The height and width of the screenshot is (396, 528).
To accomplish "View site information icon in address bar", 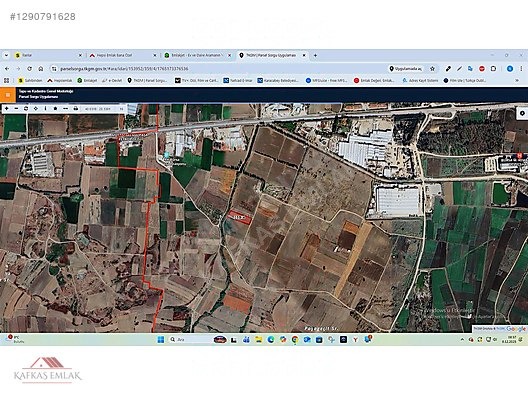I will (54, 69).
